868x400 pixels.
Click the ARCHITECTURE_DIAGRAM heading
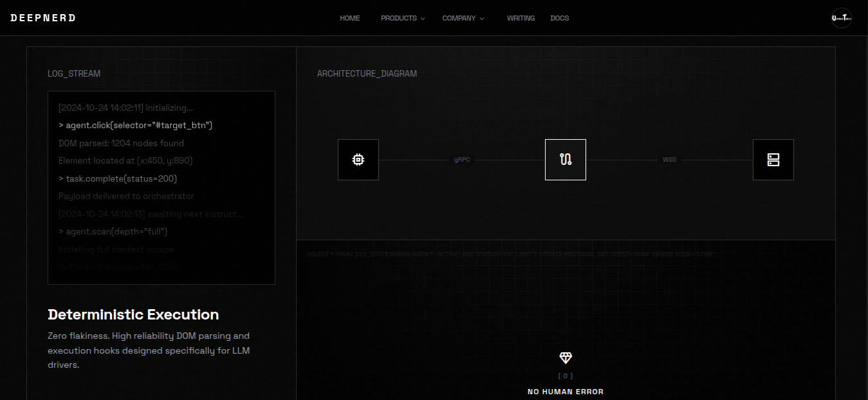coord(367,73)
